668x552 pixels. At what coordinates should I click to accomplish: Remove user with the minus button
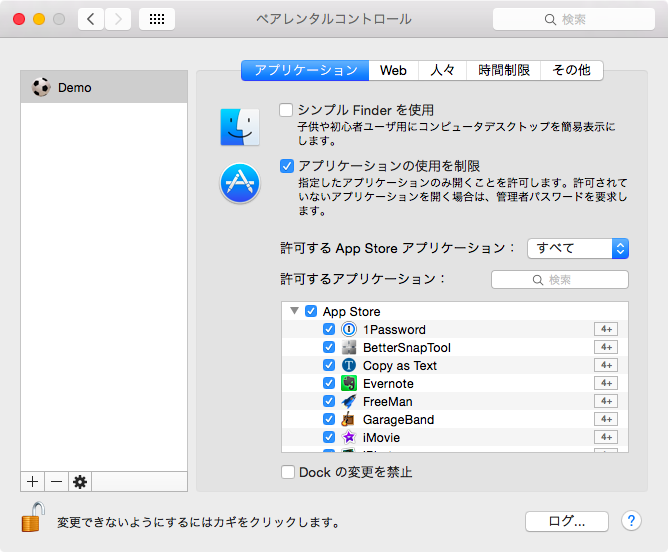pyautogui.click(x=56, y=482)
